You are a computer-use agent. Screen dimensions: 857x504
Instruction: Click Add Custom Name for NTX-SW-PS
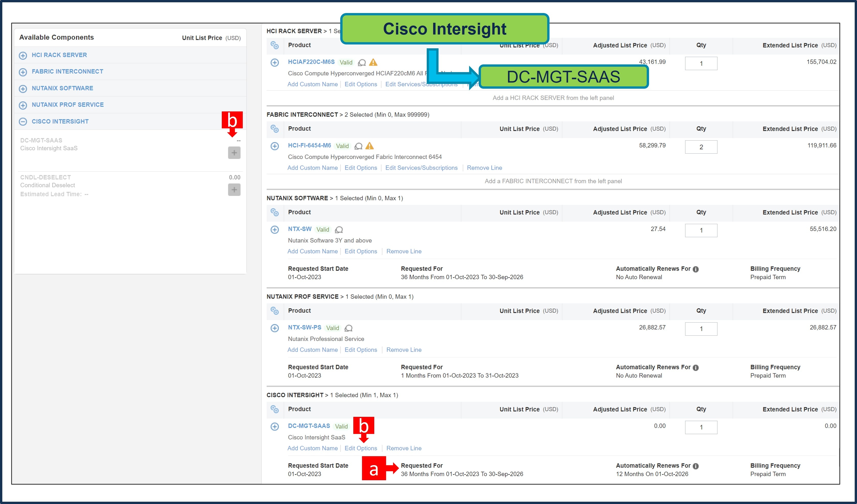[313, 350]
